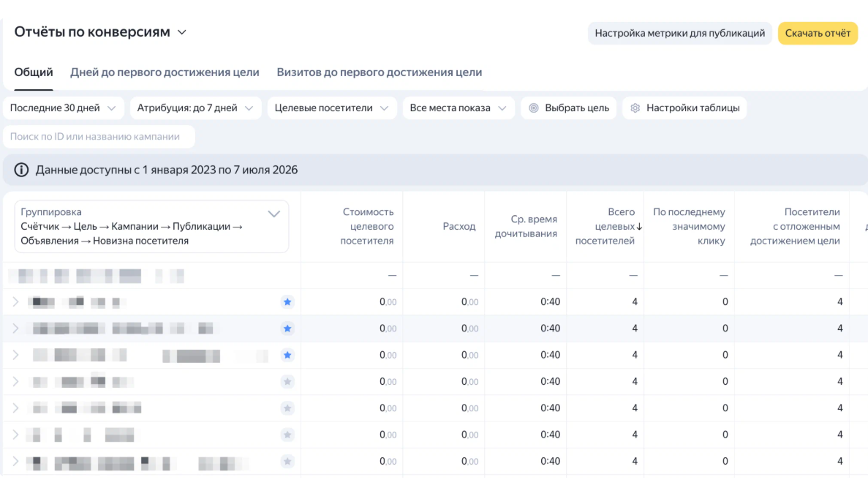Viewport: 868px width, 488px height.
Task: Click the Всего целевых посетителей column header
Action: click(x=605, y=227)
